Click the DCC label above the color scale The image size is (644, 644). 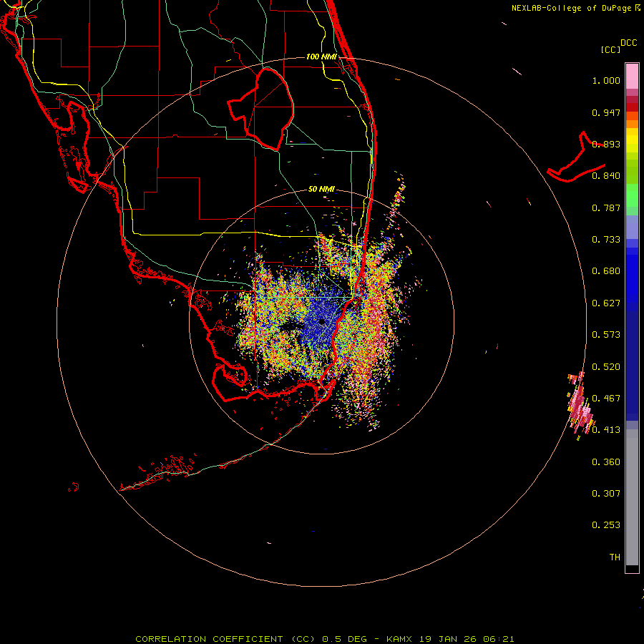(x=628, y=43)
